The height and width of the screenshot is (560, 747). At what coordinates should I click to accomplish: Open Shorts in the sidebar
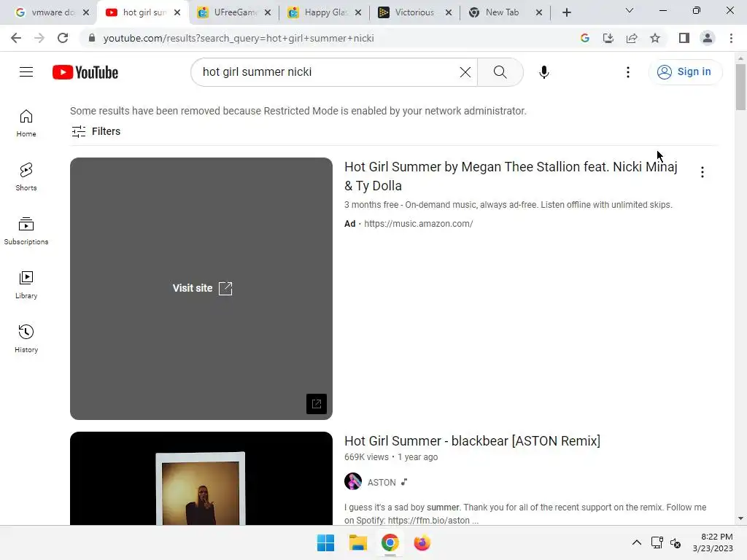26,177
